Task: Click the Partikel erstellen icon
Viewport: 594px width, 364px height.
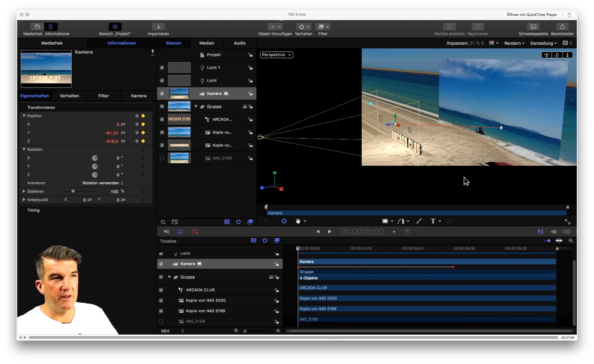Action: pyautogui.click(x=449, y=26)
